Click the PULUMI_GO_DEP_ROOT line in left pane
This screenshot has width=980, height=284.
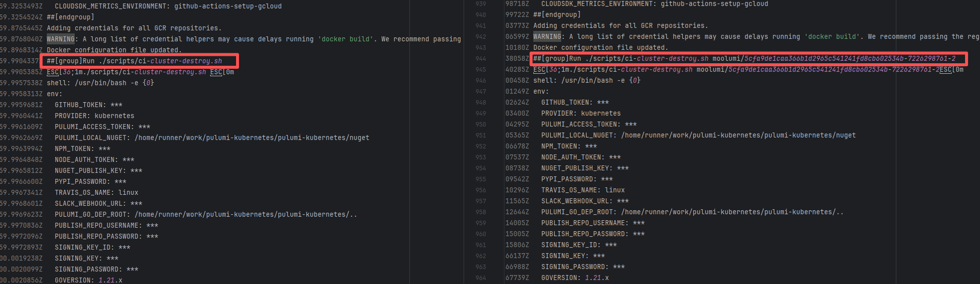coord(206,215)
